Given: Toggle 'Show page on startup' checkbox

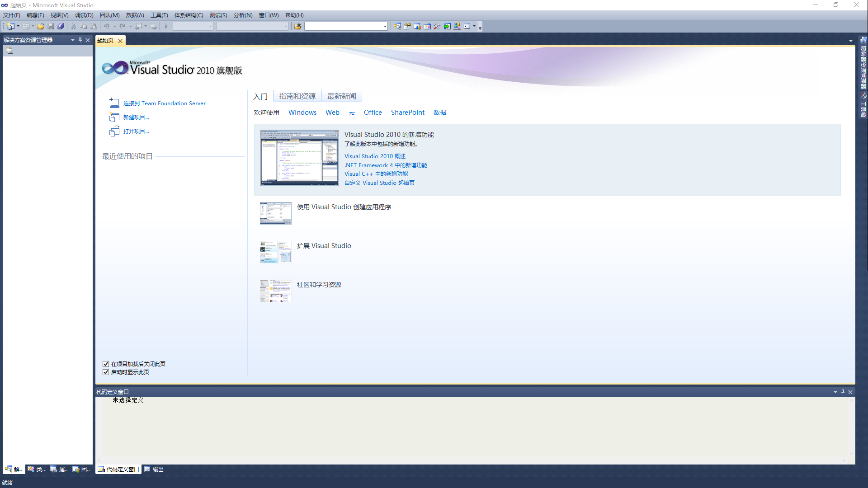Looking at the screenshot, I should coord(106,372).
